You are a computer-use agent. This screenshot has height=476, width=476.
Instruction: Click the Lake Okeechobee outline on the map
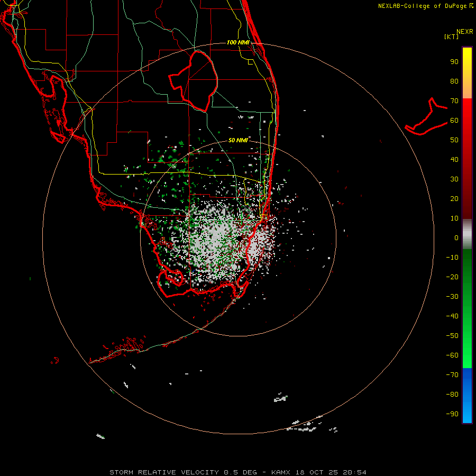pos(194,81)
